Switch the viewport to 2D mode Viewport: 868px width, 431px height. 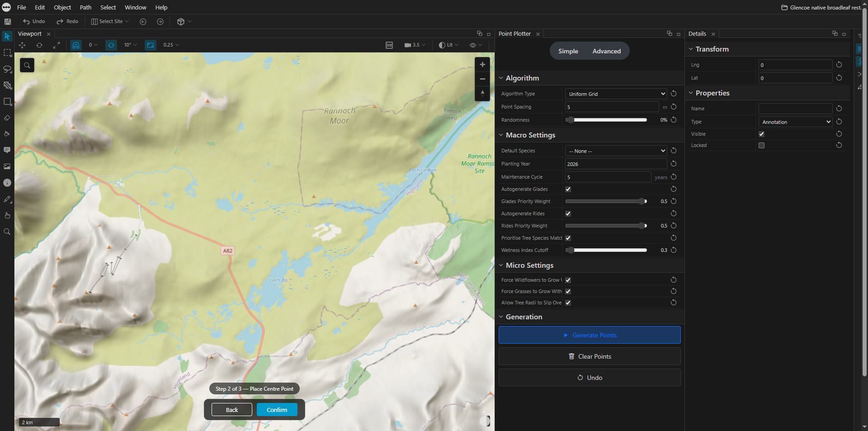click(389, 45)
